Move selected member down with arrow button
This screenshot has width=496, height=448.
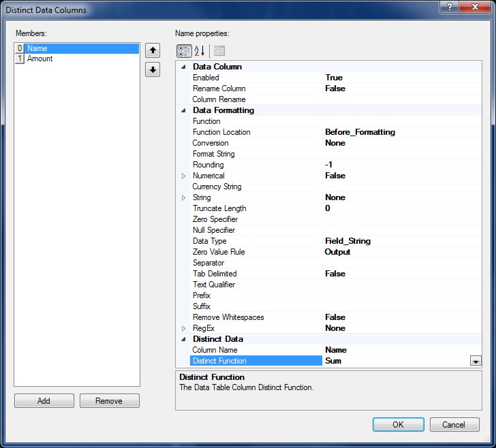tap(153, 70)
